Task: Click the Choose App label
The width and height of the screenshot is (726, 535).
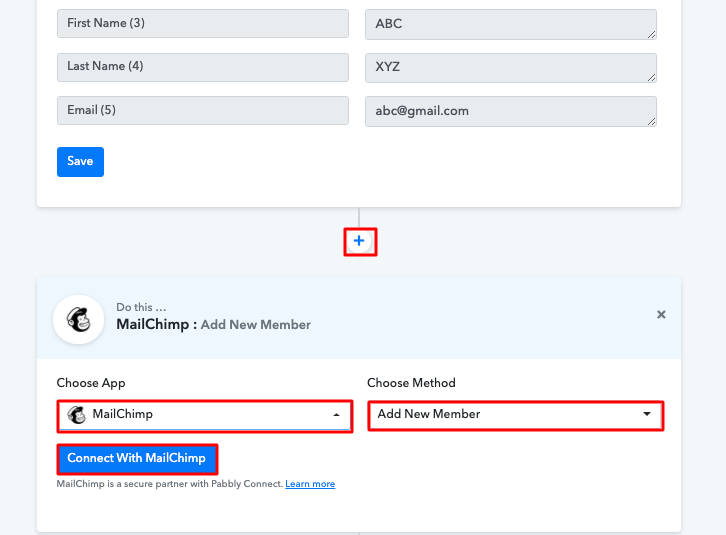Action: click(91, 383)
